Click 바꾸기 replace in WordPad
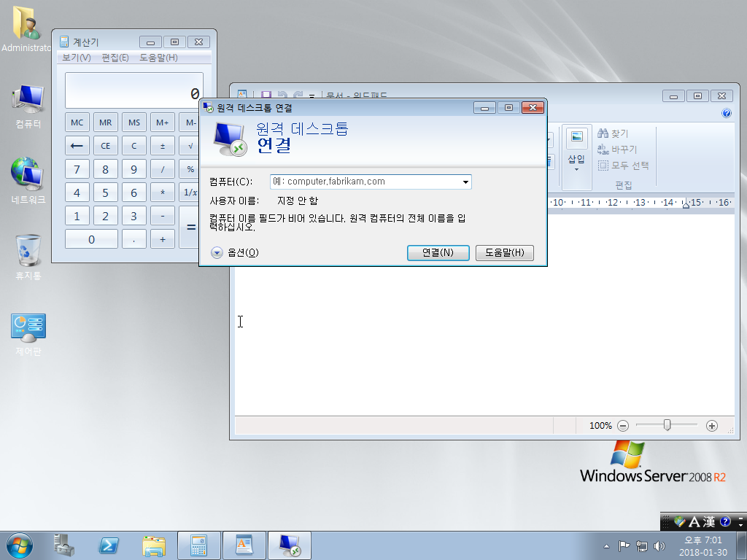The width and height of the screenshot is (747, 560). point(617,149)
